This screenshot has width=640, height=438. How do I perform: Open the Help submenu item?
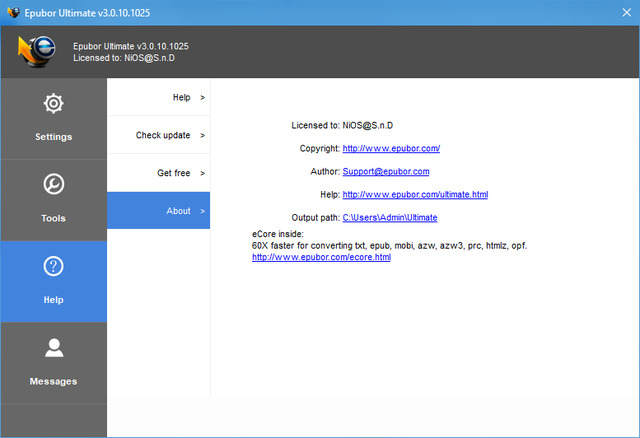(x=181, y=97)
